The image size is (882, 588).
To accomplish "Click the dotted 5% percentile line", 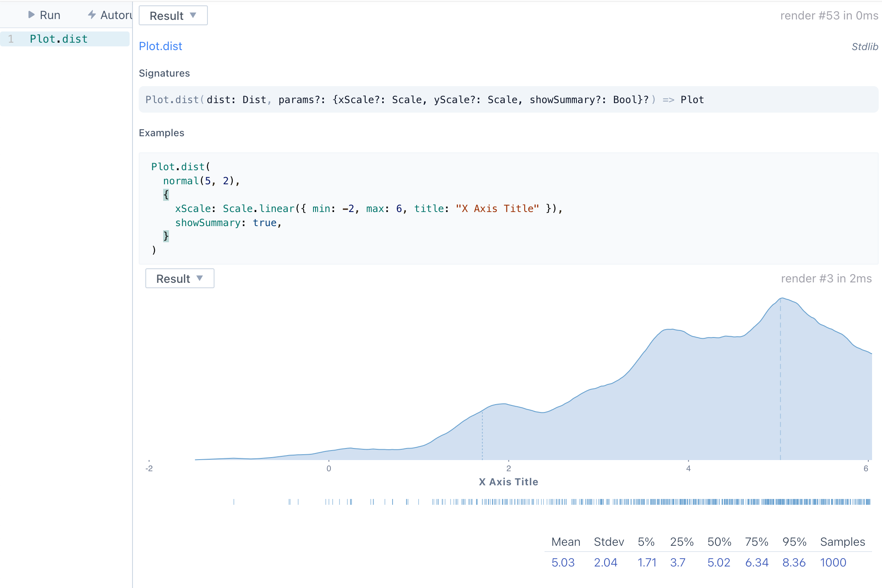I will pos(482,435).
